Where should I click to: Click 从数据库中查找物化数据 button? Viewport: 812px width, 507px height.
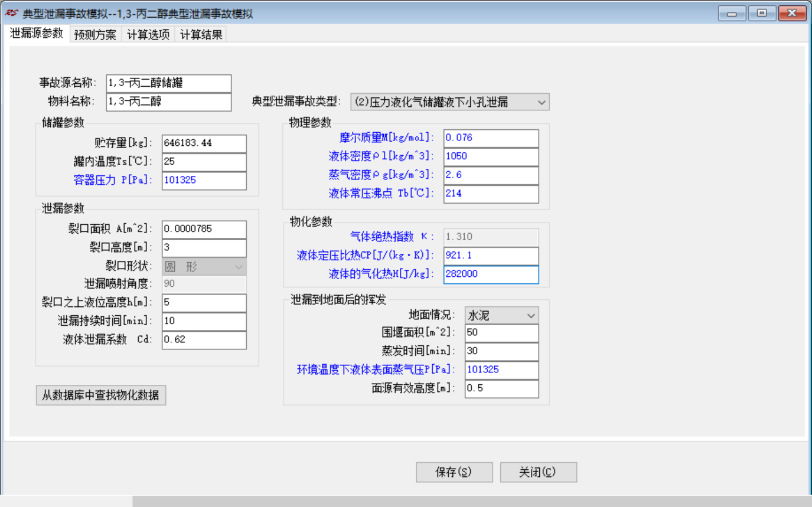[101, 395]
